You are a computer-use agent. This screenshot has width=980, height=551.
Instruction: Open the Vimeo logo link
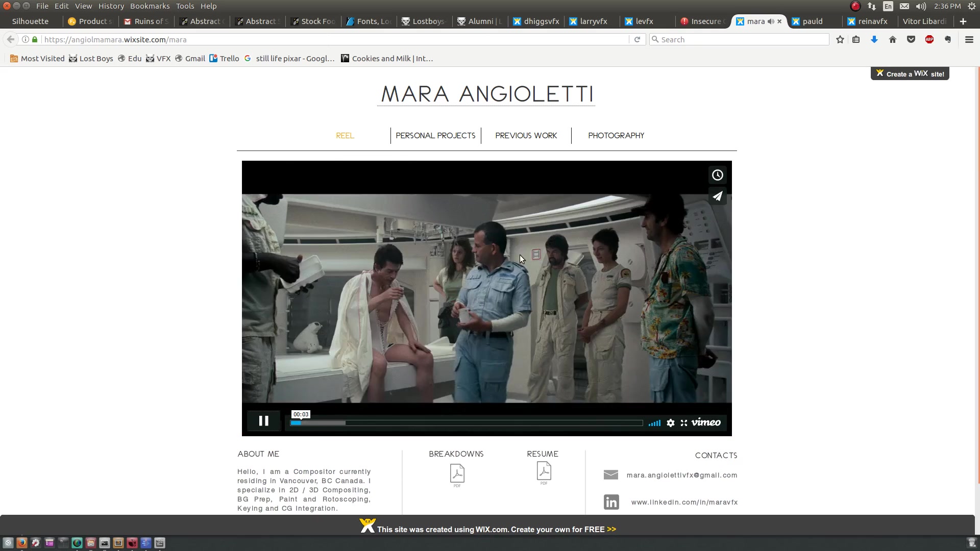tap(706, 422)
